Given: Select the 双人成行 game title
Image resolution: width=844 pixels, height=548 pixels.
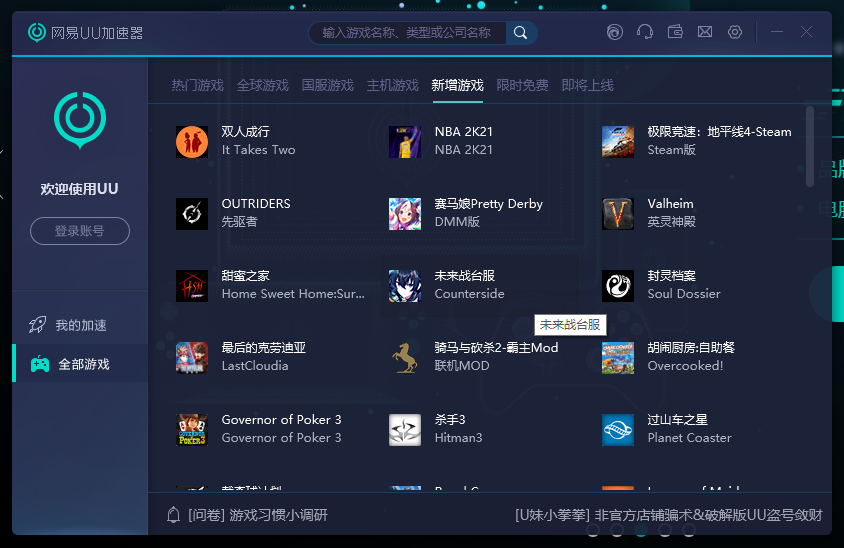Looking at the screenshot, I should (245, 131).
